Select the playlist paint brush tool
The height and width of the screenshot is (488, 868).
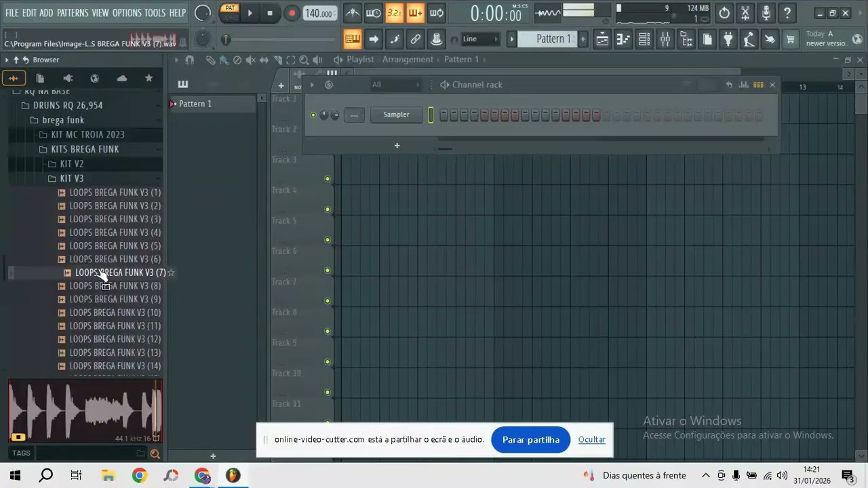pyautogui.click(x=224, y=60)
